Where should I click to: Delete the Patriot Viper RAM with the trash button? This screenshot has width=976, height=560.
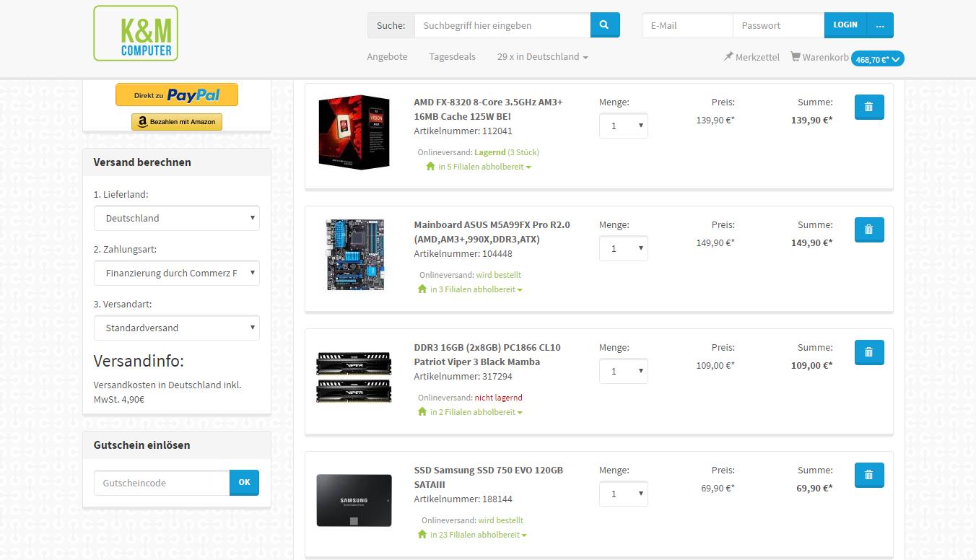[869, 352]
